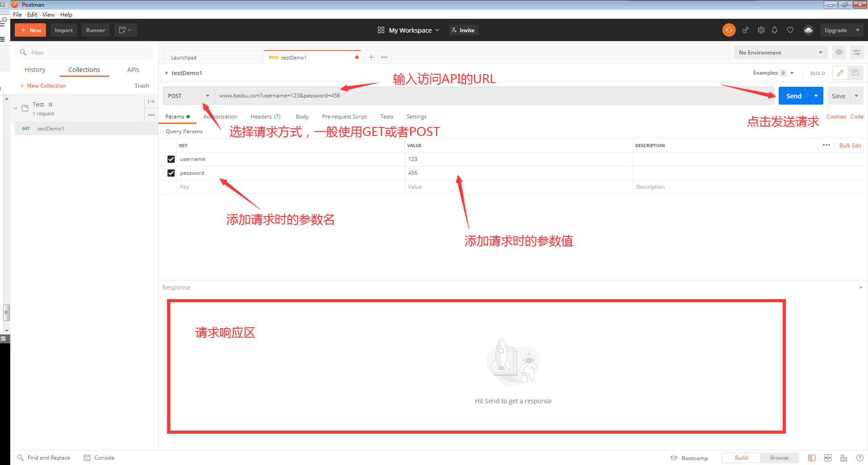Click the help question mark icon

[x=860, y=458]
